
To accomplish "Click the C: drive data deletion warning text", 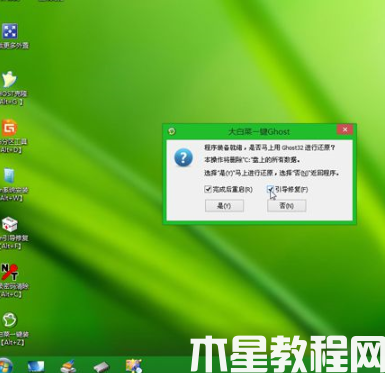I will [x=252, y=160].
